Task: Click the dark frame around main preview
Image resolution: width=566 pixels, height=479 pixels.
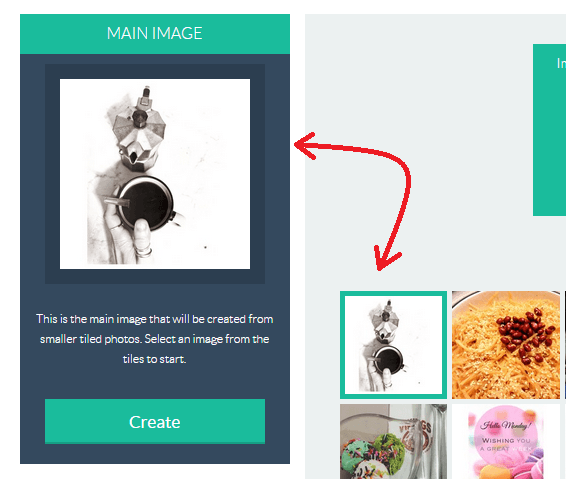Action: click(x=155, y=71)
